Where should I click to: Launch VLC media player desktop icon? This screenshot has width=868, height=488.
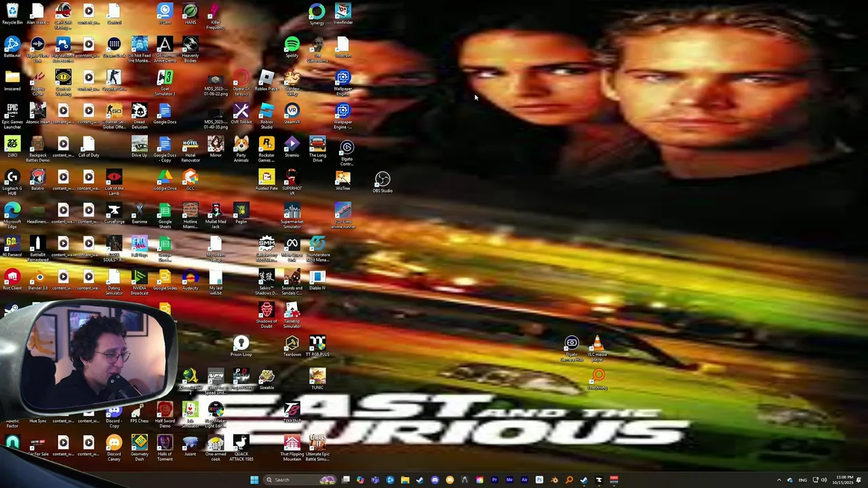(597, 348)
